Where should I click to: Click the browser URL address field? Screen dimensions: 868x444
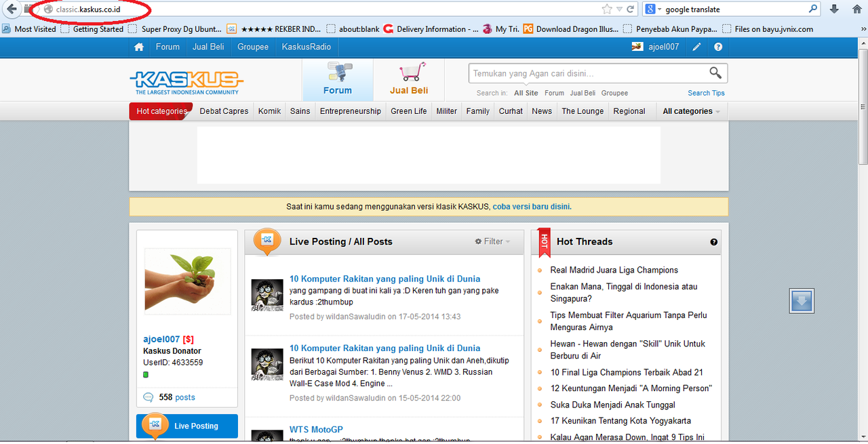coord(325,9)
